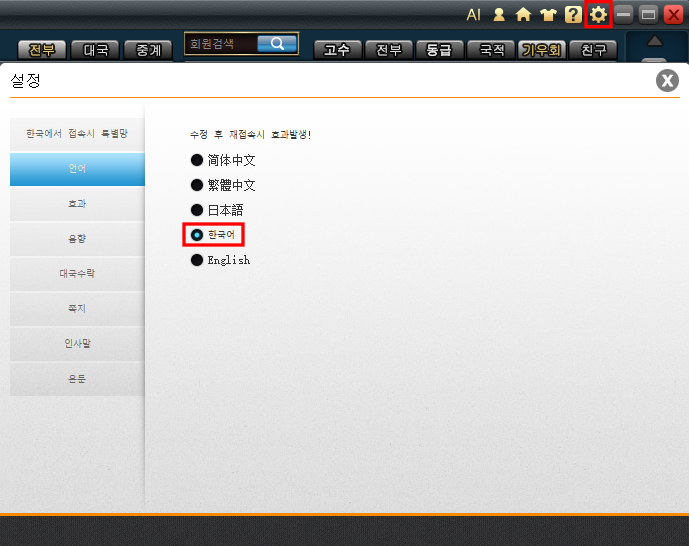The height and width of the screenshot is (546, 689).
Task: Select English language option
Action: coord(220,260)
